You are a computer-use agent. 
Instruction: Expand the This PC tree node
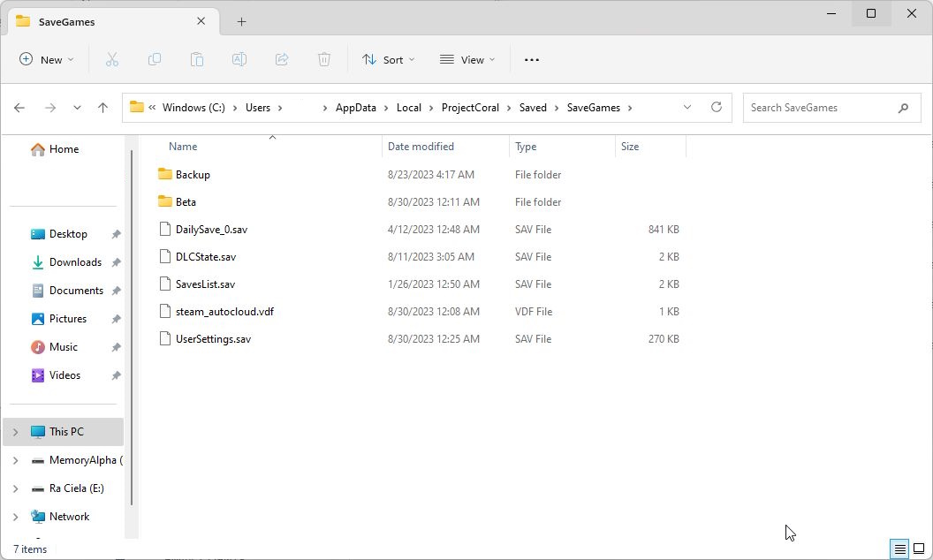pyautogui.click(x=15, y=432)
